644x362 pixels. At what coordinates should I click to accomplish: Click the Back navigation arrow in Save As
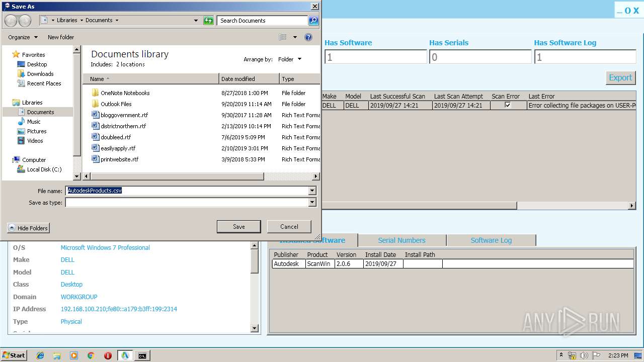11,21
